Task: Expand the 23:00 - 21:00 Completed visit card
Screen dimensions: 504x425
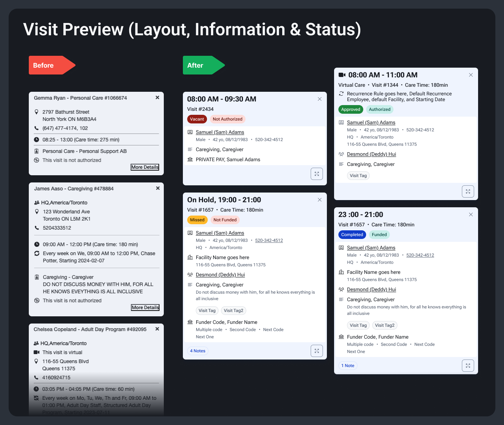Action: click(x=468, y=366)
